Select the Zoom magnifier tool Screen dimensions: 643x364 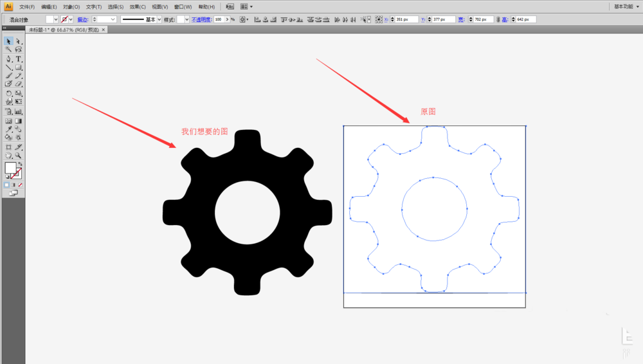(19, 155)
